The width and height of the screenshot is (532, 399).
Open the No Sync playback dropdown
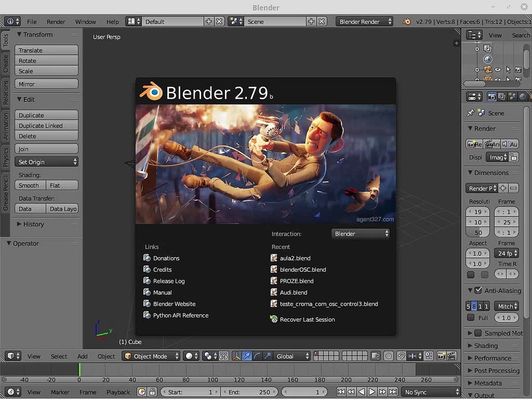pyautogui.click(x=431, y=392)
